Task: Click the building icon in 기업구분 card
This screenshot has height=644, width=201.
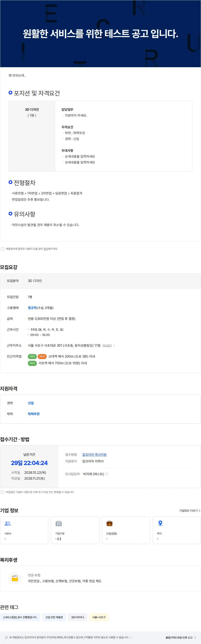Action: point(58,523)
